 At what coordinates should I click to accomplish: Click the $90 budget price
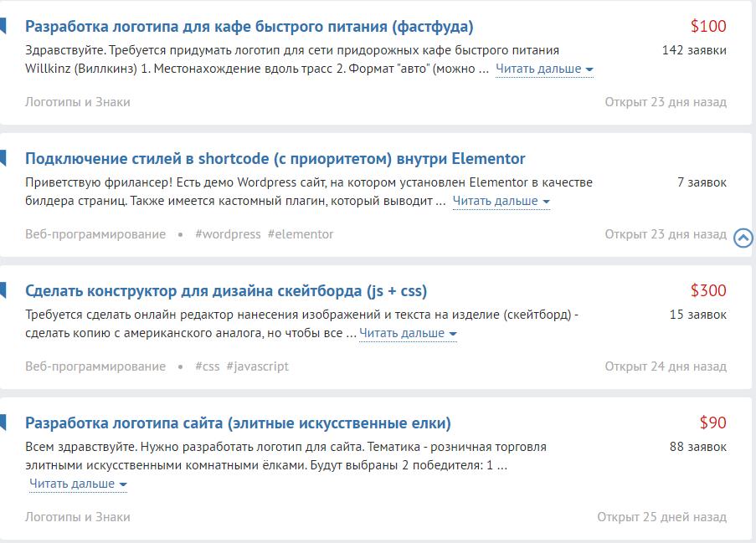[x=713, y=423]
